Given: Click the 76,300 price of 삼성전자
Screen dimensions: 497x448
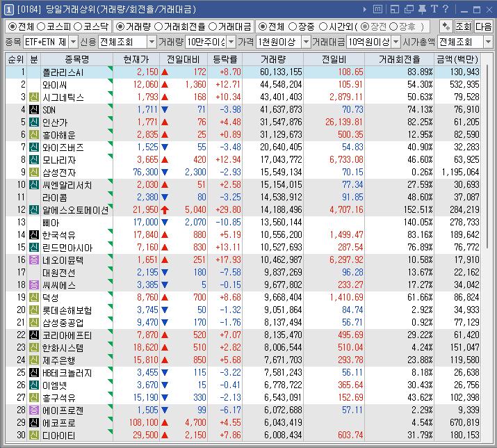Looking at the screenshot, I should (145, 172).
